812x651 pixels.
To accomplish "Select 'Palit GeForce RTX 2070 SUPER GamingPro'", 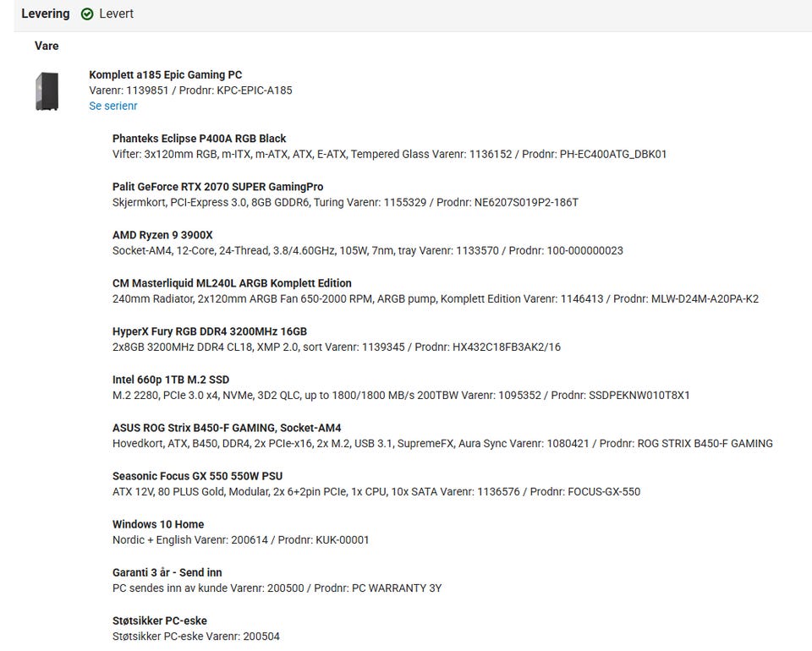I will [217, 186].
